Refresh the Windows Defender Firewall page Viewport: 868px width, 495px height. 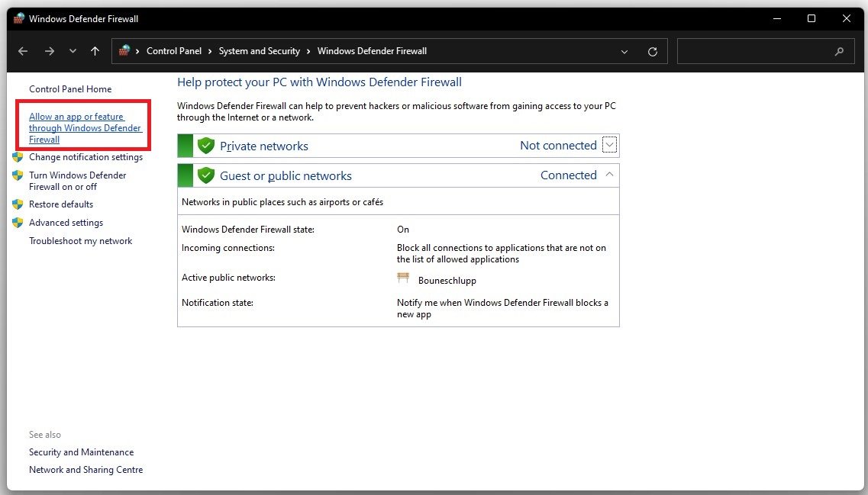pos(653,51)
